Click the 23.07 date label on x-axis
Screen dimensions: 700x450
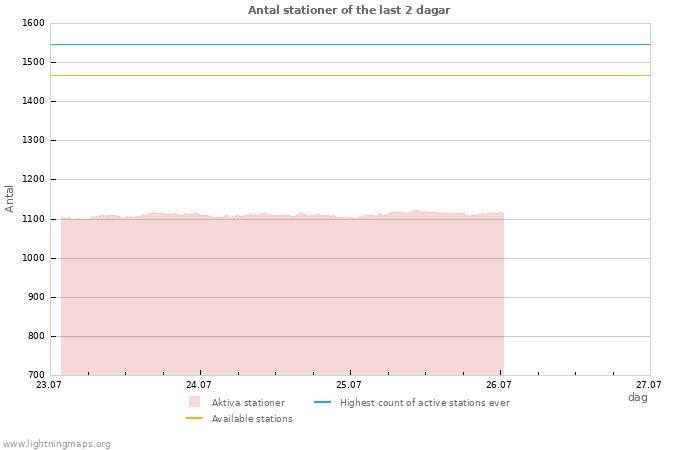tap(48, 384)
